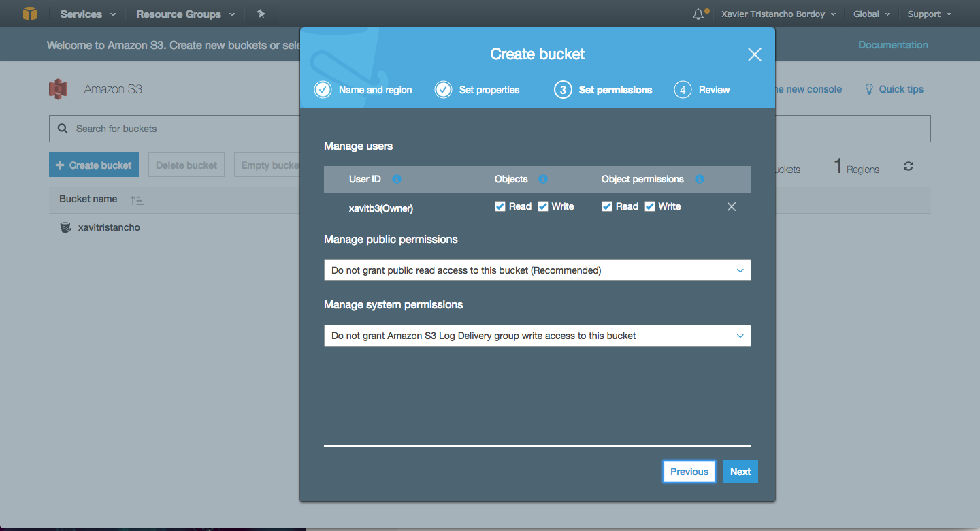This screenshot has width=980, height=531.
Task: Open the public permissions dropdown
Action: coord(538,270)
